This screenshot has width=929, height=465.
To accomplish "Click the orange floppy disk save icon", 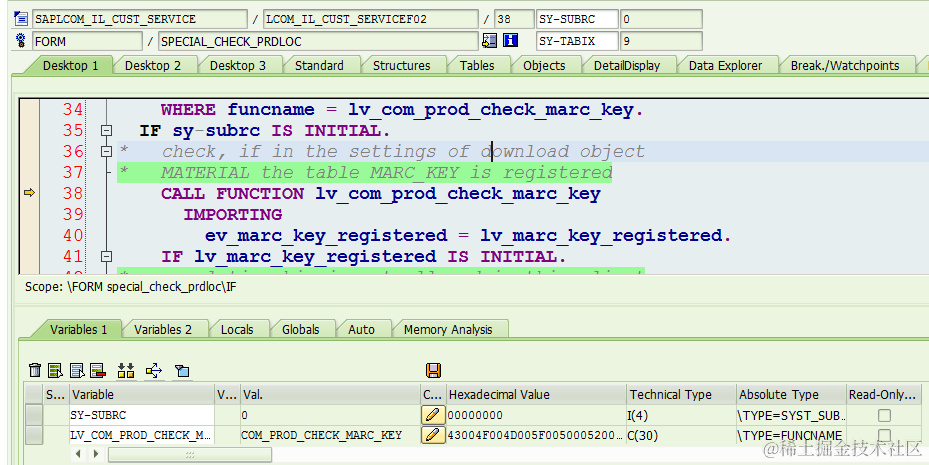I will [x=433, y=371].
